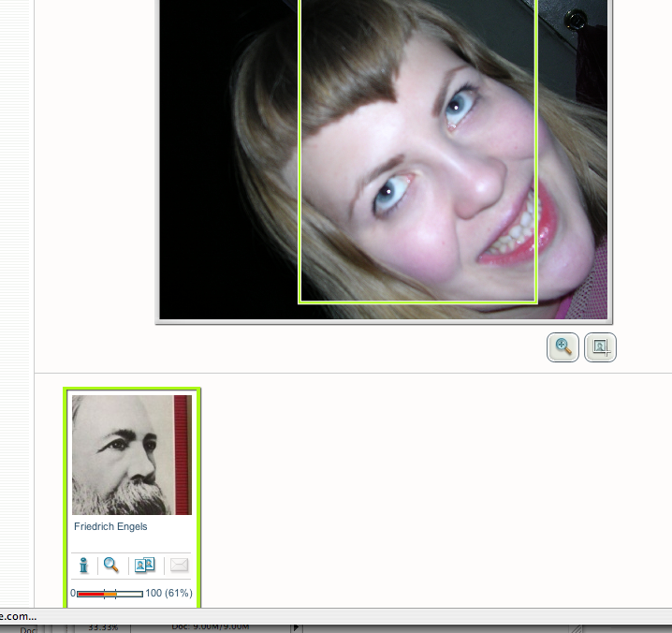Click the 33.33% zoom level field
This screenshot has height=633, width=672.
point(103,626)
